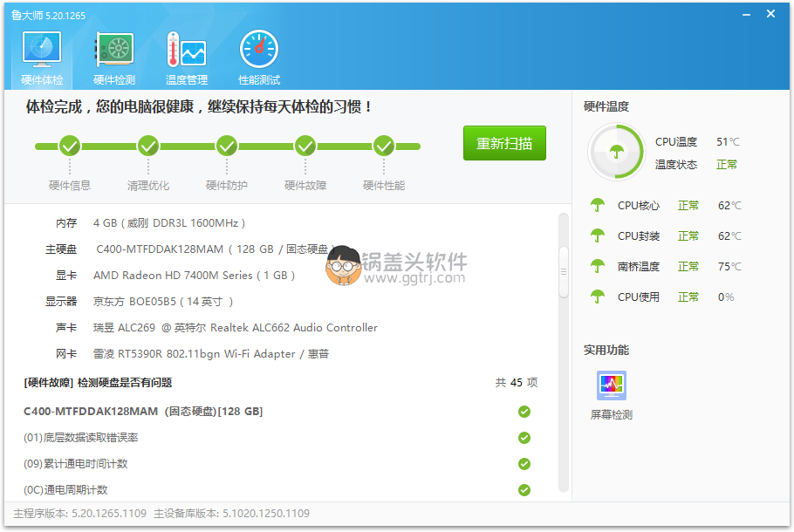794x532 pixels.
Task: Click the 硬件温度 panel heading
Action: [606, 106]
